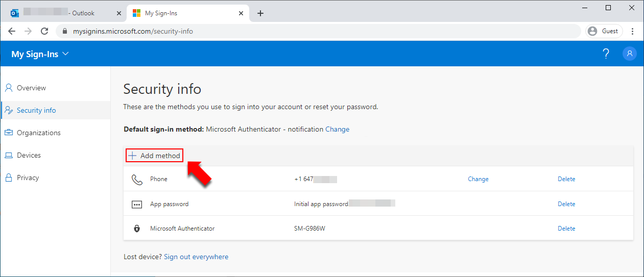The height and width of the screenshot is (277, 644).
Task: Click the Microsoft Authenticator lock icon
Action: pyautogui.click(x=137, y=229)
